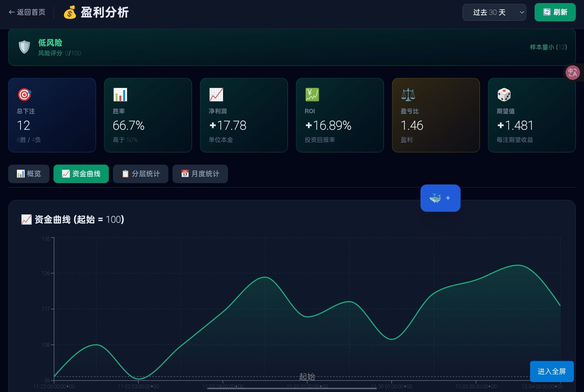Switch to the 分层统计 tab

(x=141, y=174)
